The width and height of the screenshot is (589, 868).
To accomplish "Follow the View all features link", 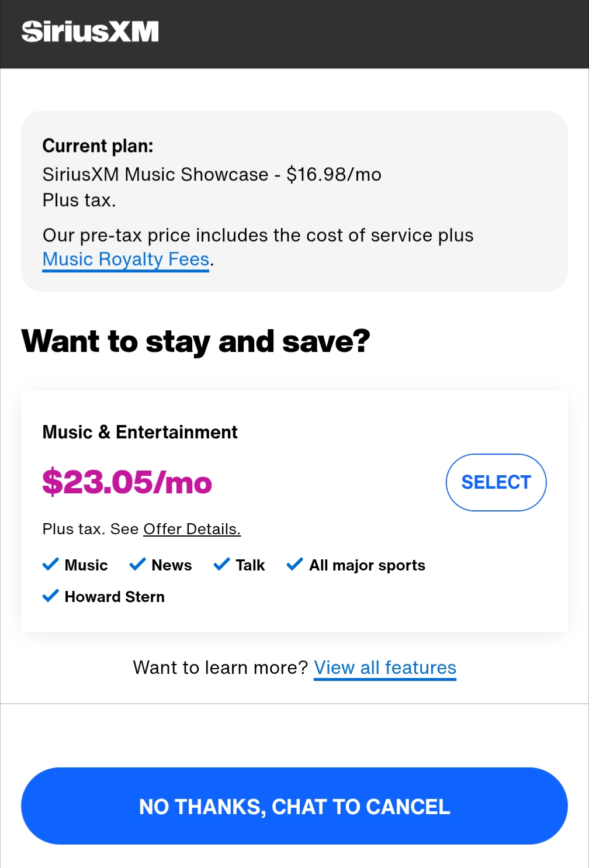I will 385,668.
